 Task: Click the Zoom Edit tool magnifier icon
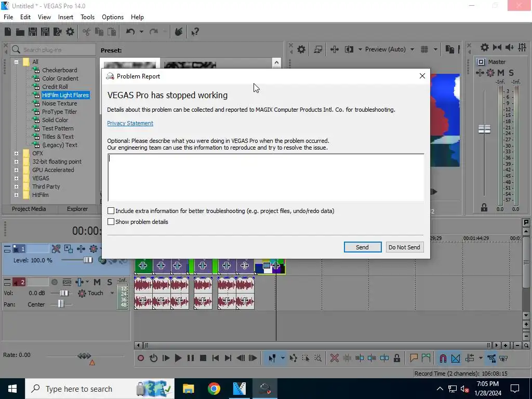pos(318,358)
